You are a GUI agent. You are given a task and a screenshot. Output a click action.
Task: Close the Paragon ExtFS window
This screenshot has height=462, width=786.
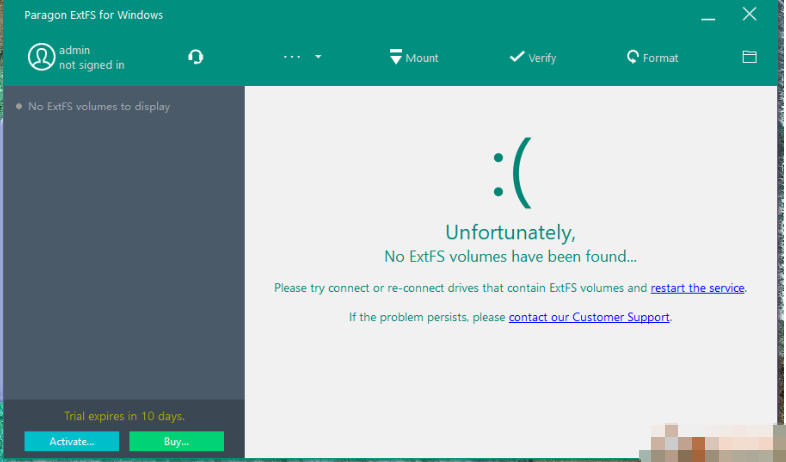point(750,14)
